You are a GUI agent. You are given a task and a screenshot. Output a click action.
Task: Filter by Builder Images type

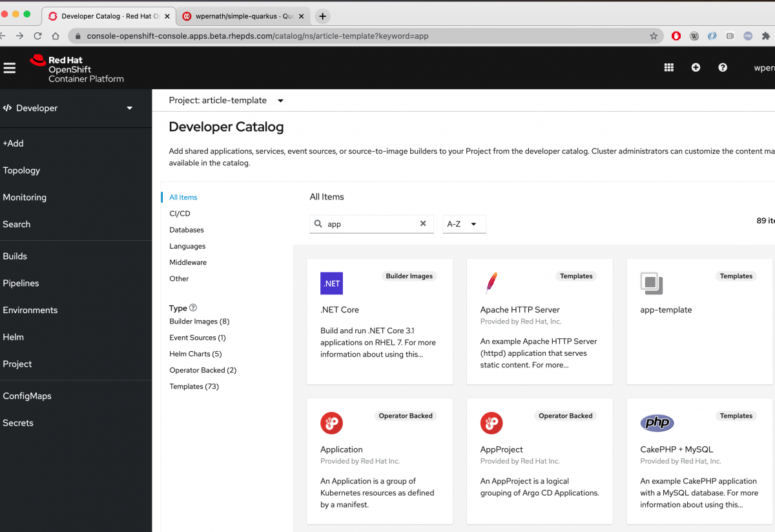click(x=199, y=322)
